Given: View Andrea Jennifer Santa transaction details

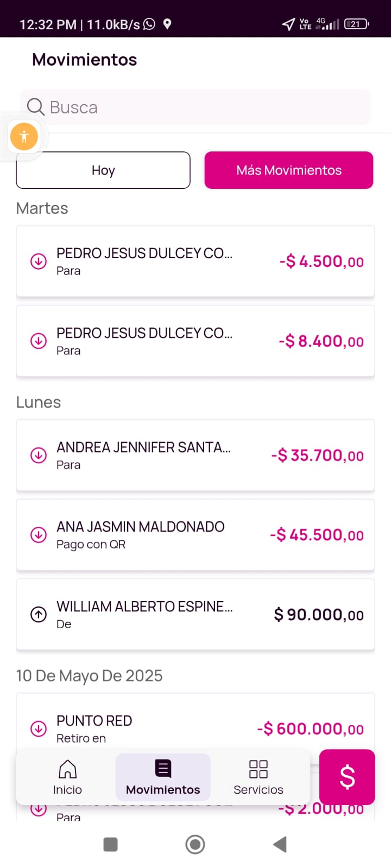Looking at the screenshot, I should [195, 455].
